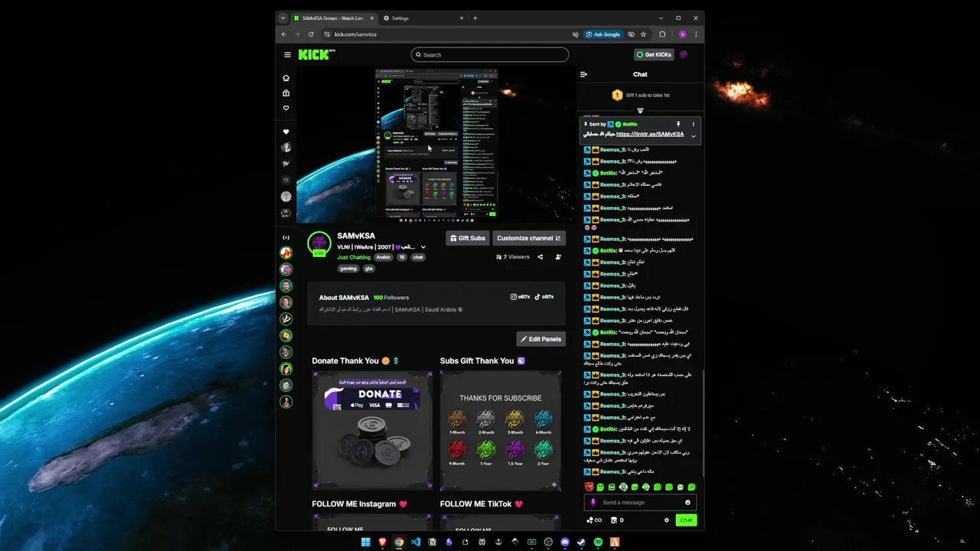This screenshot has height=551, width=980.
Task: Open Discord from the taskbar
Action: point(565,542)
